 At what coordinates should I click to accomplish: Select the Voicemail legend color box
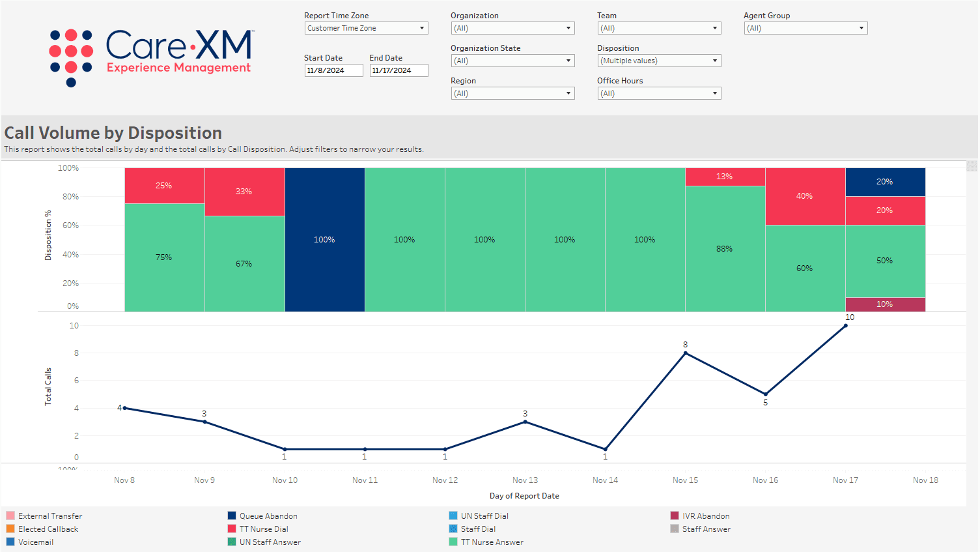pos(10,542)
